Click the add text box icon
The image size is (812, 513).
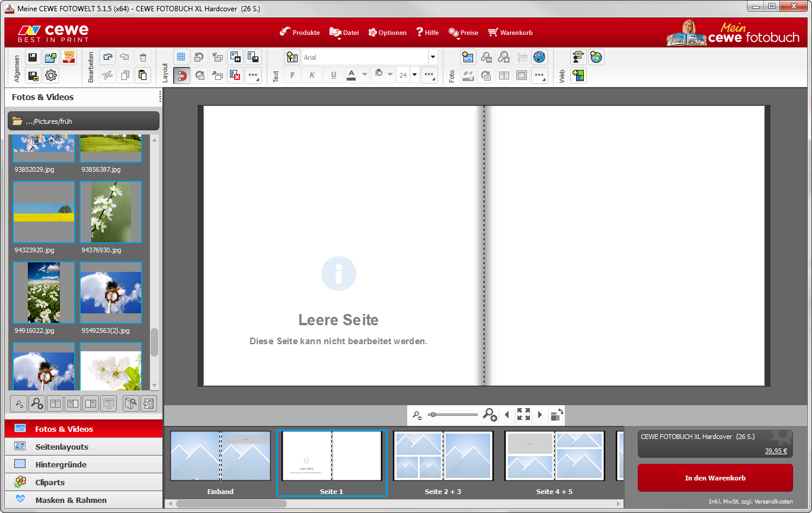click(292, 57)
